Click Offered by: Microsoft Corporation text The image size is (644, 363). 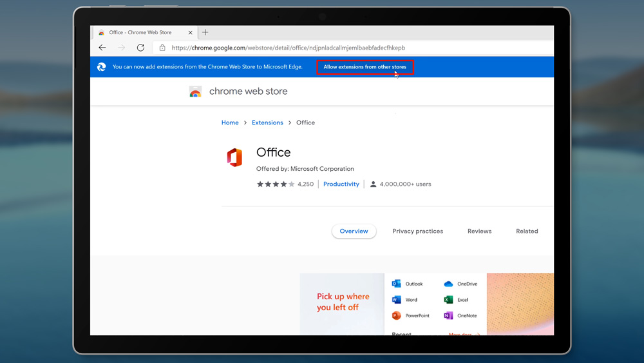(305, 168)
